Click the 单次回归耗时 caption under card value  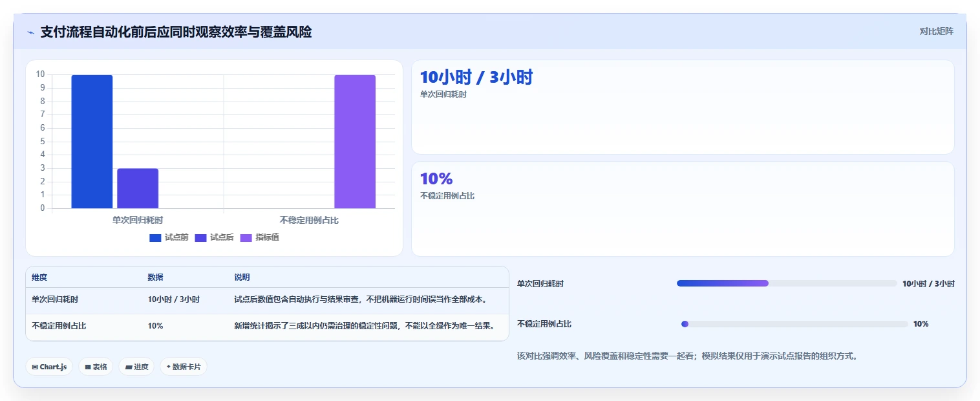[x=443, y=94]
